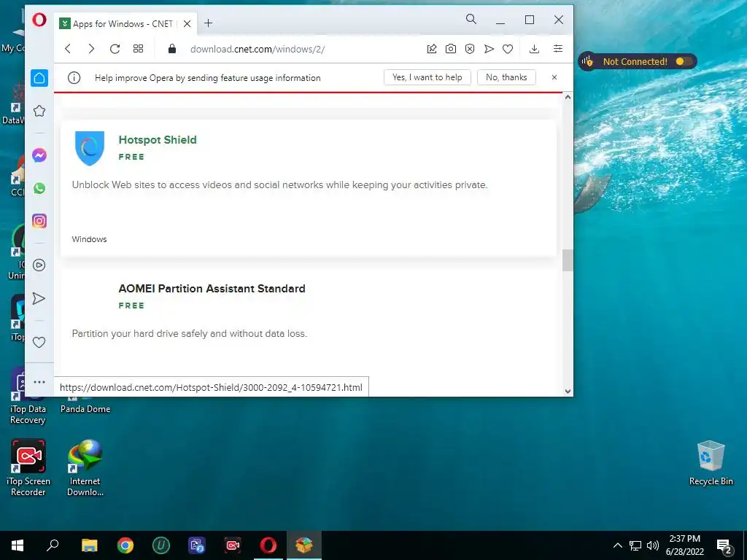
Task: Click the scrollbar down arrow
Action: click(568, 392)
